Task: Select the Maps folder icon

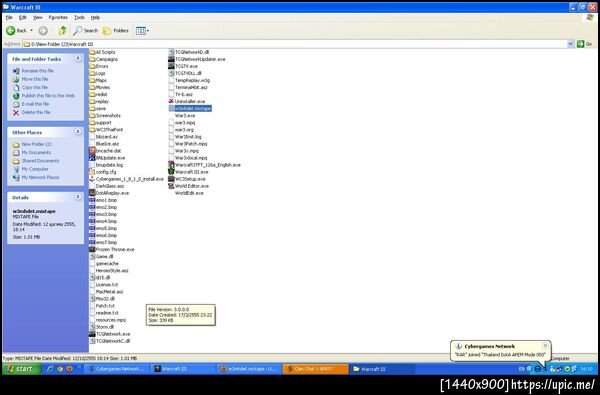Action: pos(92,80)
